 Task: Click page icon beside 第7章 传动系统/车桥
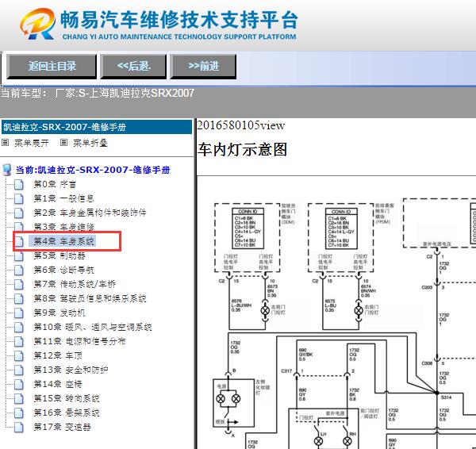[x=19, y=284]
